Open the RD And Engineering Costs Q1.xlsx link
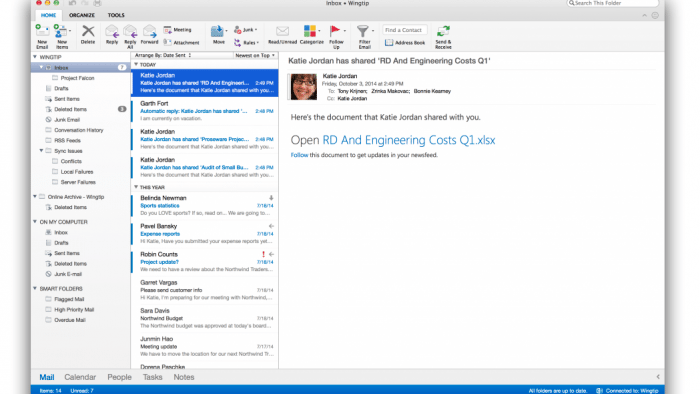Viewport: 700px width, 394px height. pos(408,140)
